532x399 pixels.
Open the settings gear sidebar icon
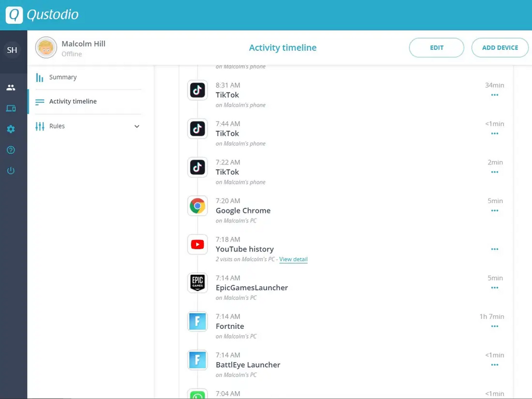click(x=11, y=129)
